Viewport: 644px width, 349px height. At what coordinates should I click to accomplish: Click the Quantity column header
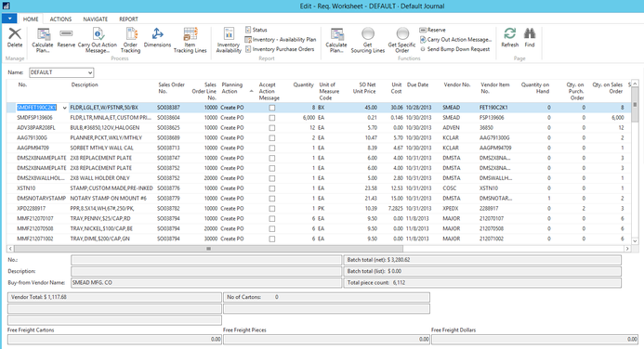tap(304, 84)
